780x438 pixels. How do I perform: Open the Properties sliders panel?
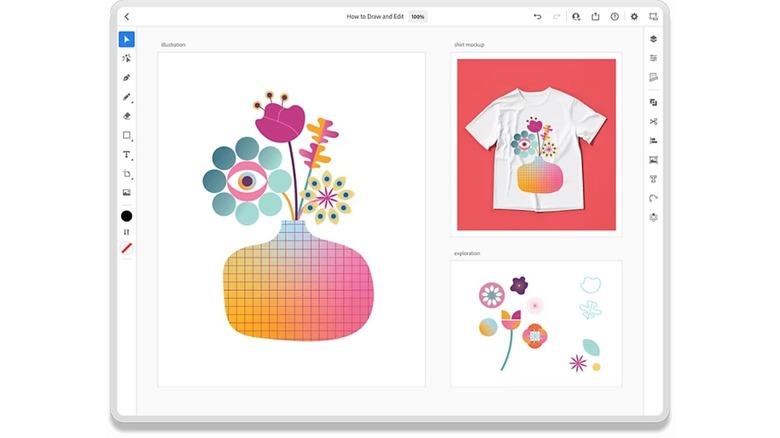point(653,58)
